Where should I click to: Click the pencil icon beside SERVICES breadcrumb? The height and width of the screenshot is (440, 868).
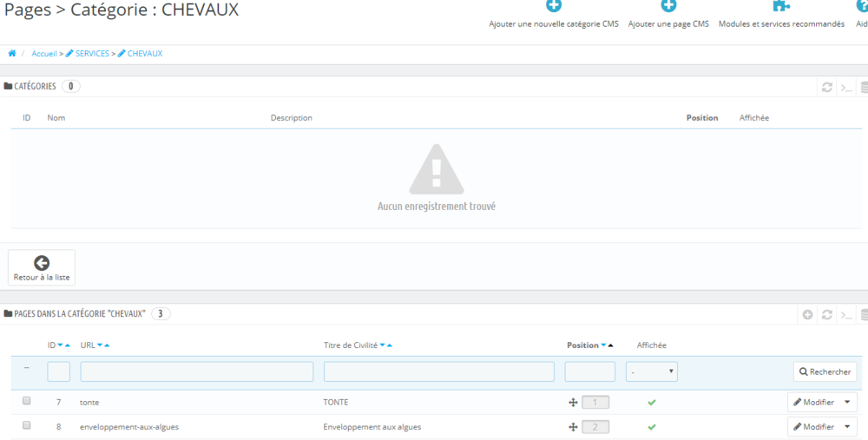(69, 54)
